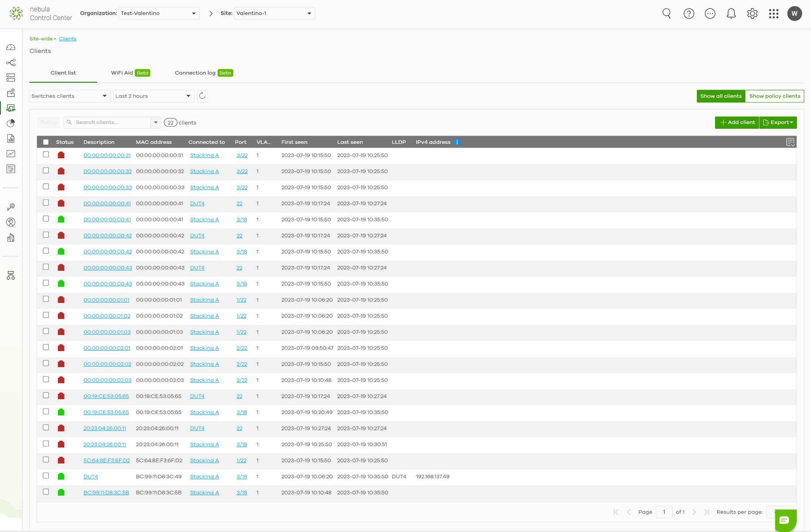Viewport: 811px width, 532px height.
Task: Click the IPv4 address info icon
Action: pos(457,142)
